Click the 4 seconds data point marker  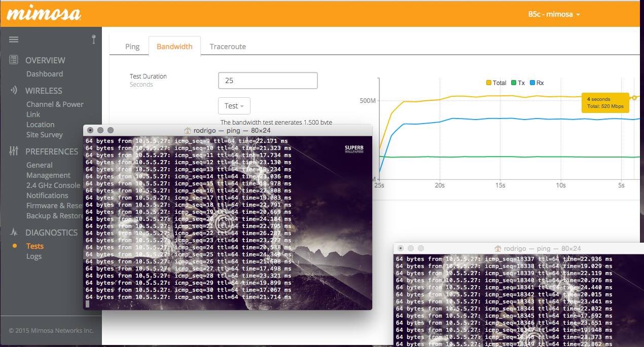(x=634, y=97)
